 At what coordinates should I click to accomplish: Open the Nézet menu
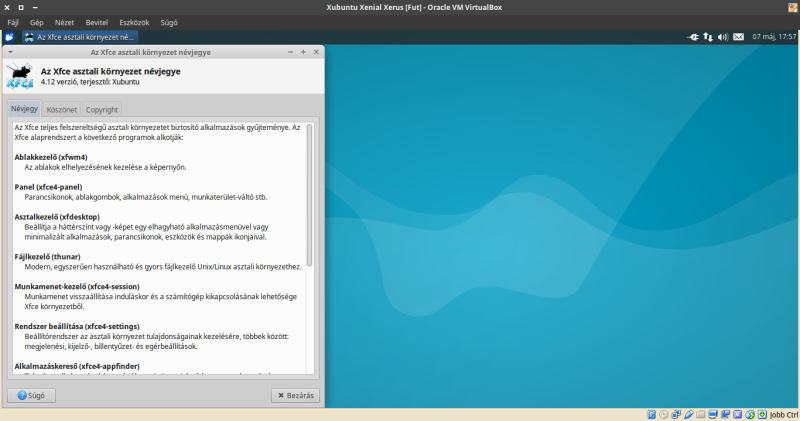pyautogui.click(x=64, y=22)
